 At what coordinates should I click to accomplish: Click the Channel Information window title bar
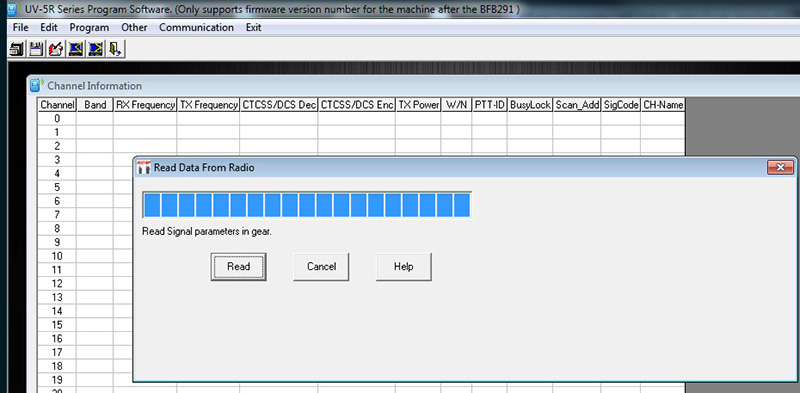(413, 85)
